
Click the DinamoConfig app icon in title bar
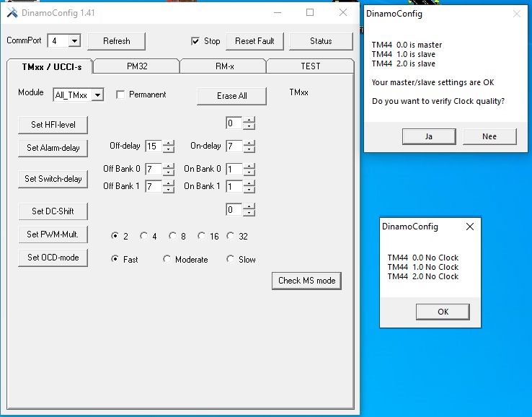tap(12, 13)
